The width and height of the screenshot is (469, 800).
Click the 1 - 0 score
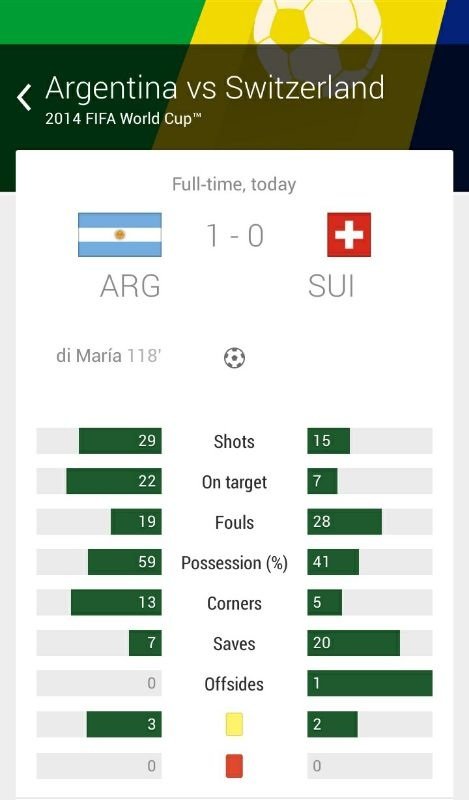[x=235, y=236]
